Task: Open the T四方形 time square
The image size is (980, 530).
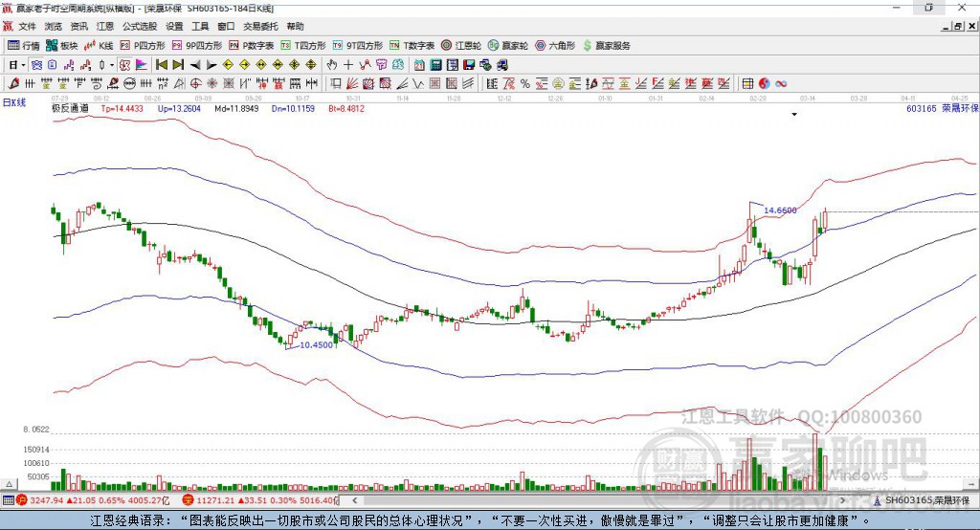Action: 303,46
